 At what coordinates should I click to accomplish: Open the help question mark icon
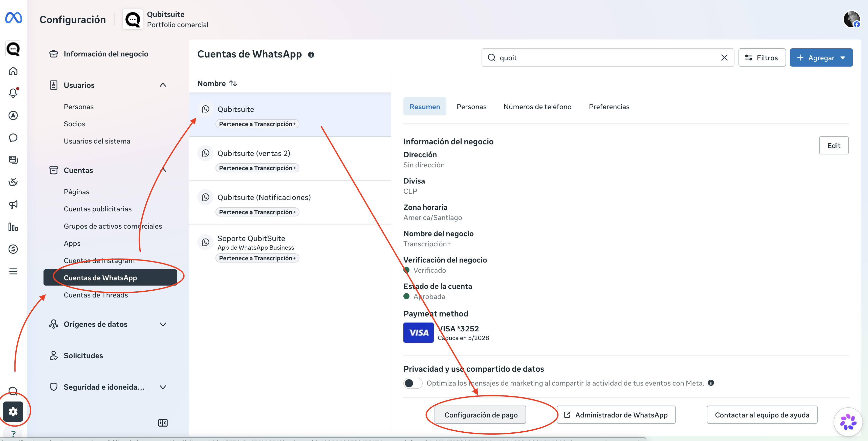[13, 434]
